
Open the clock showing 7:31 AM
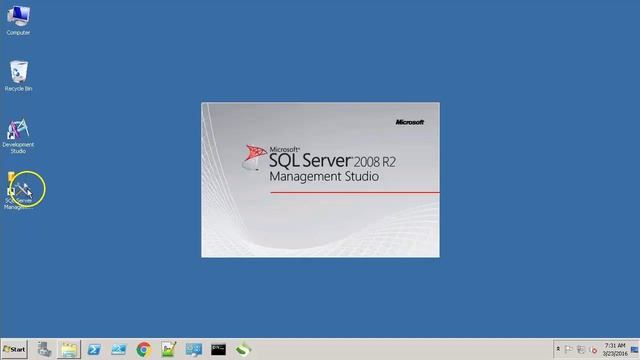coord(615,350)
